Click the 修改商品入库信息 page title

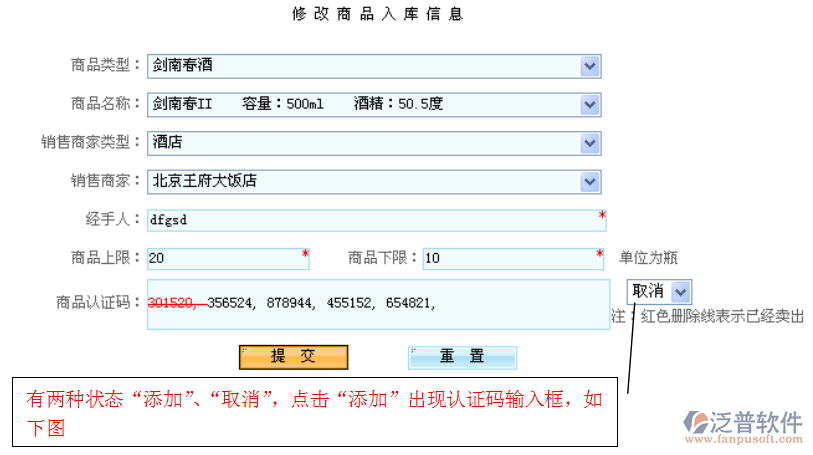click(377, 14)
